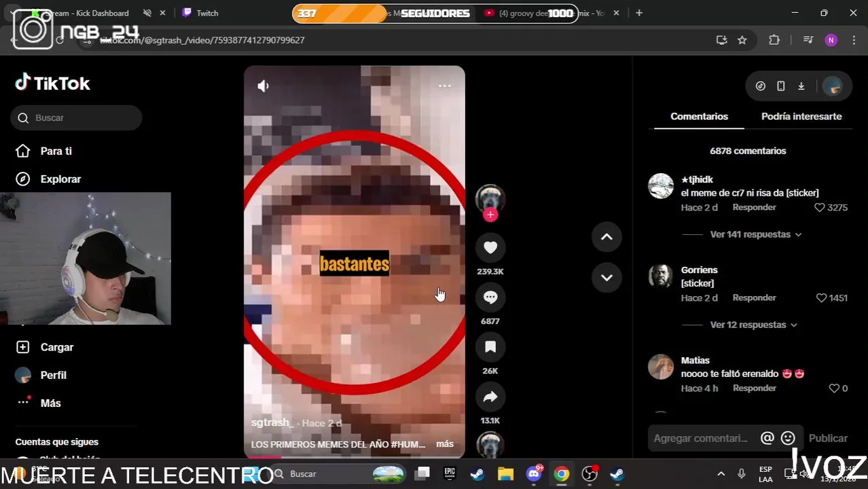Viewport: 868px width, 489px height.
Task: Open the emoji picker in comment box
Action: 788,438
